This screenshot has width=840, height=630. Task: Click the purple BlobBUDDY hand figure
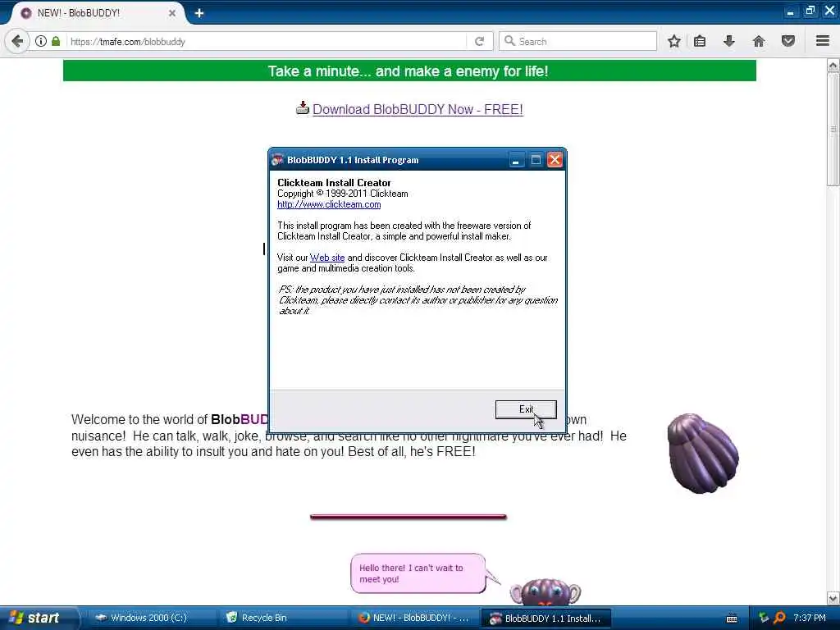point(703,453)
